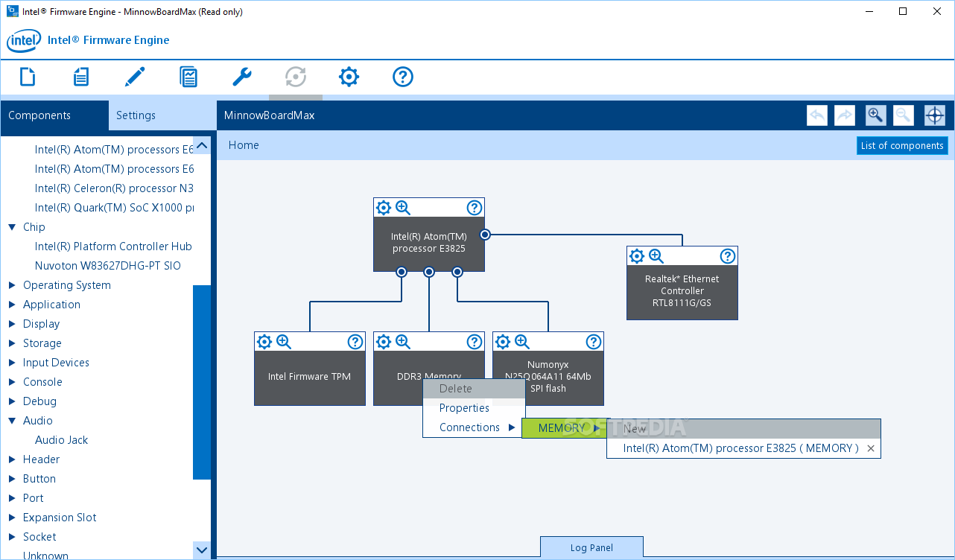Expand the Debug category
This screenshot has width=955, height=560.
(x=12, y=401)
